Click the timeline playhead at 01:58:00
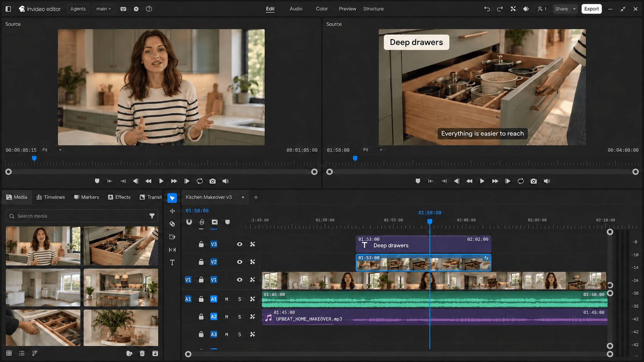644x362 pixels. pos(430,221)
